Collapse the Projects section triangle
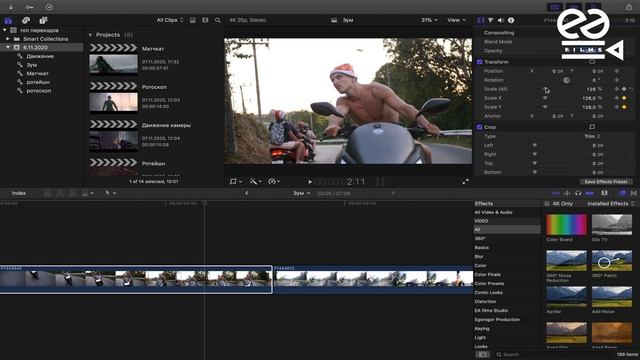This screenshot has height=360, width=640. pos(90,35)
